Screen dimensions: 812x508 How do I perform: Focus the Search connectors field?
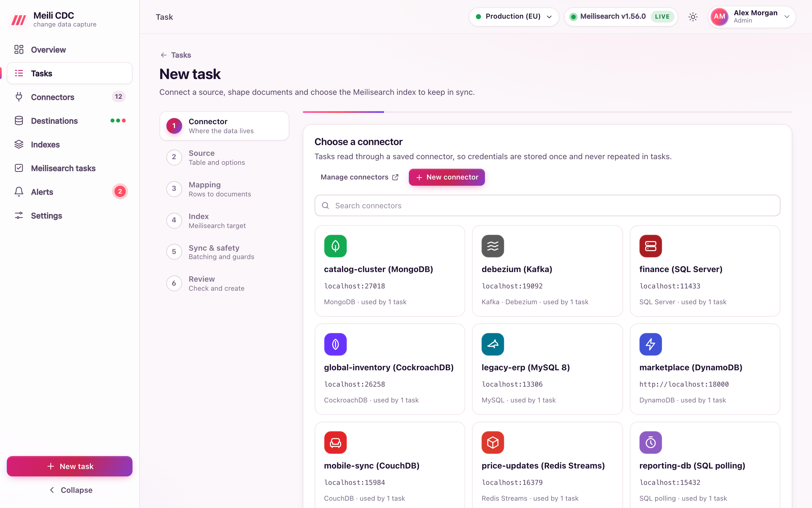coord(547,205)
